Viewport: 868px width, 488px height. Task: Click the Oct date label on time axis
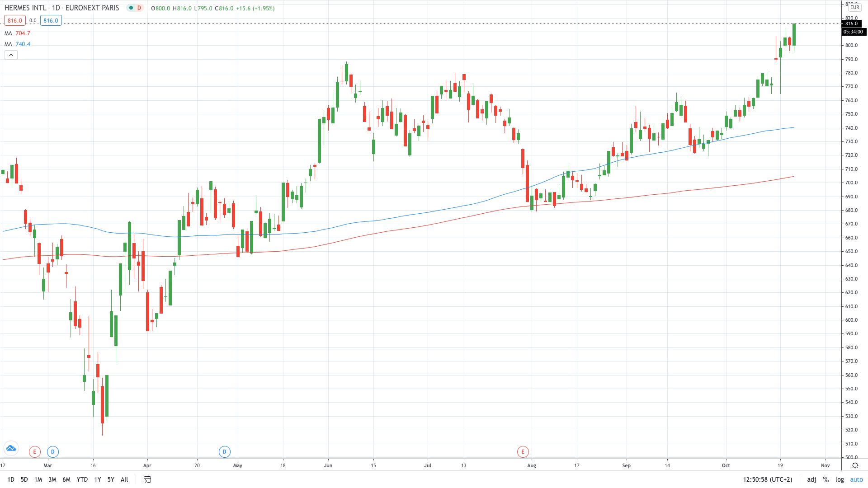point(726,465)
